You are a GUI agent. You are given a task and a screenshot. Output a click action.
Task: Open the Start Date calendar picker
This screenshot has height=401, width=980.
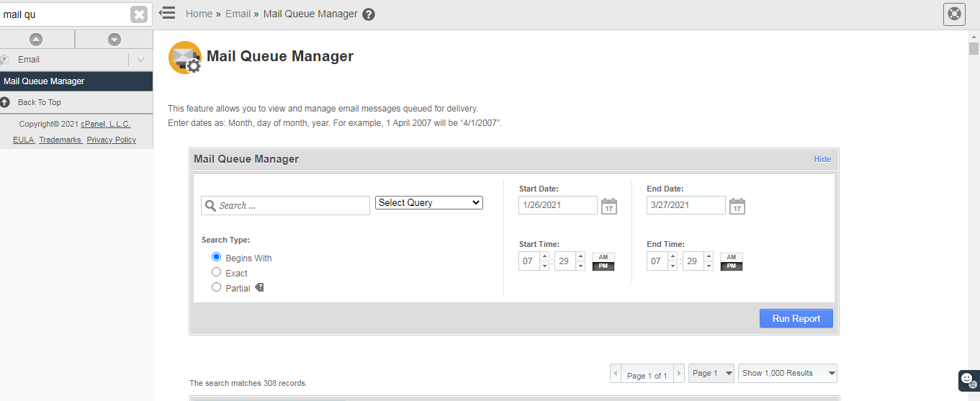click(x=609, y=206)
